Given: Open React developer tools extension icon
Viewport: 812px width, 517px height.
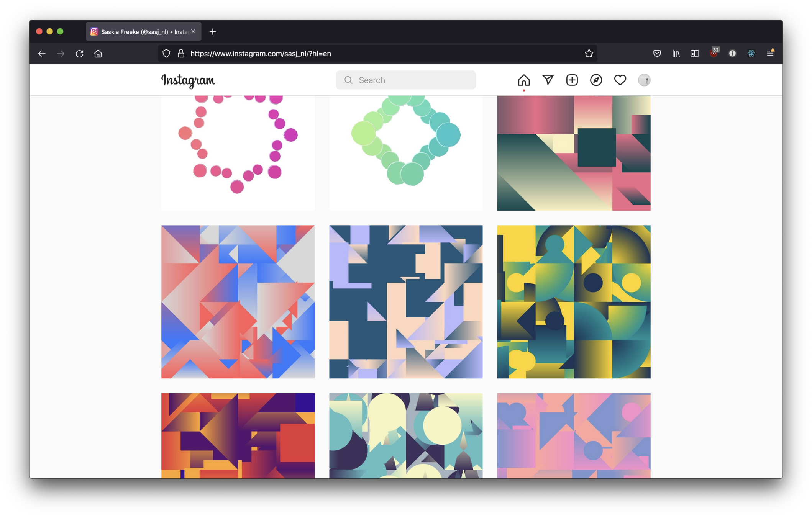Looking at the screenshot, I should (x=751, y=54).
